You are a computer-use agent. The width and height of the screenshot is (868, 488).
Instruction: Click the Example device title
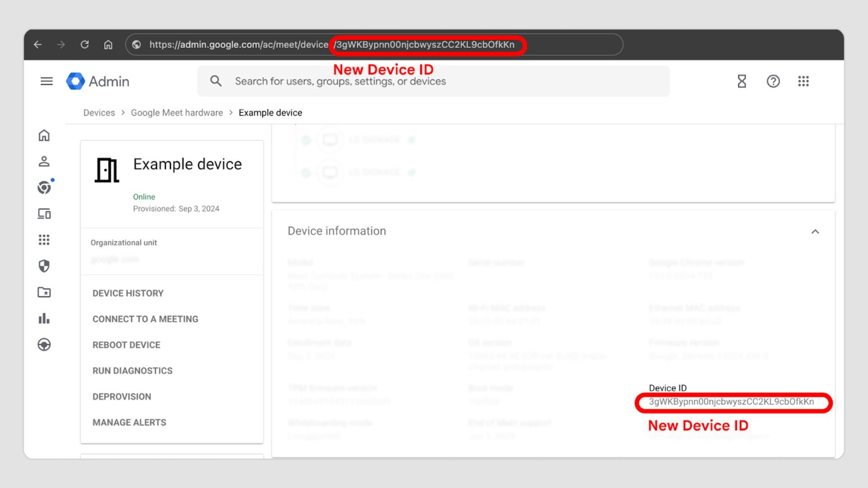(188, 164)
